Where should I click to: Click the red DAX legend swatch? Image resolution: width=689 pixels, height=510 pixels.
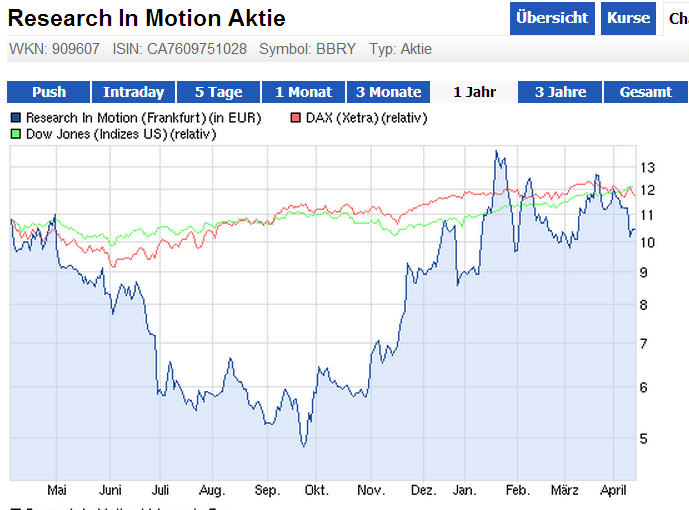pos(296,118)
